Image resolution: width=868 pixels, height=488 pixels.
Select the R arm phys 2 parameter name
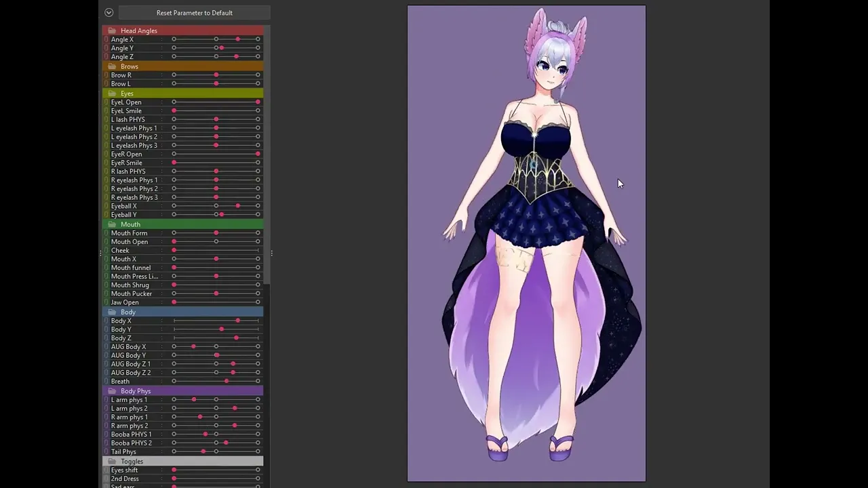click(130, 426)
